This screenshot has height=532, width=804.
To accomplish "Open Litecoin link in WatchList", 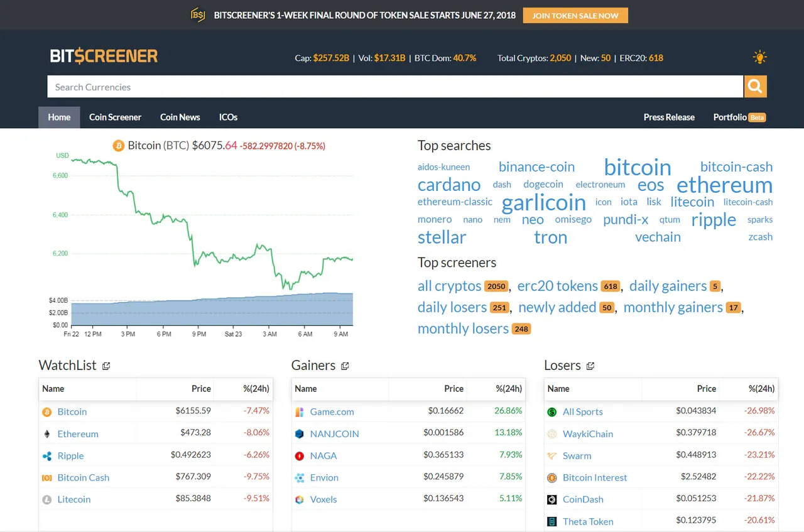I will coord(74,499).
